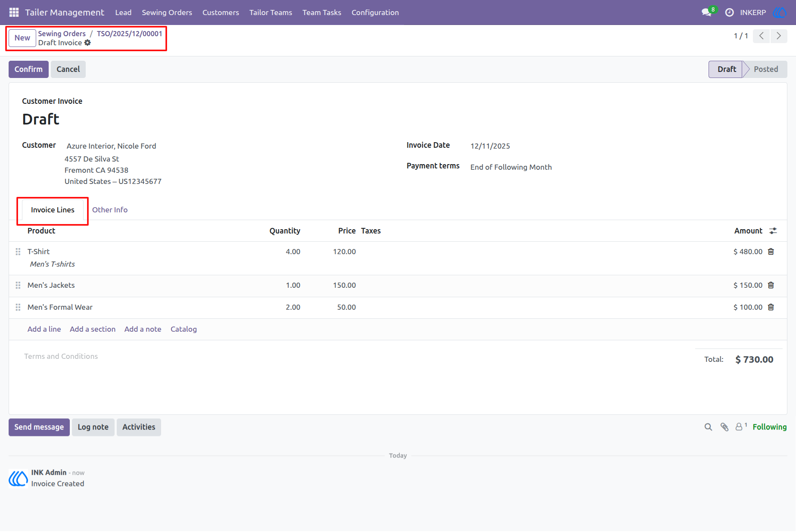Screen dimensions: 796x532
Task: Grab the Men's Jackets row drag handle
Action: (18, 285)
